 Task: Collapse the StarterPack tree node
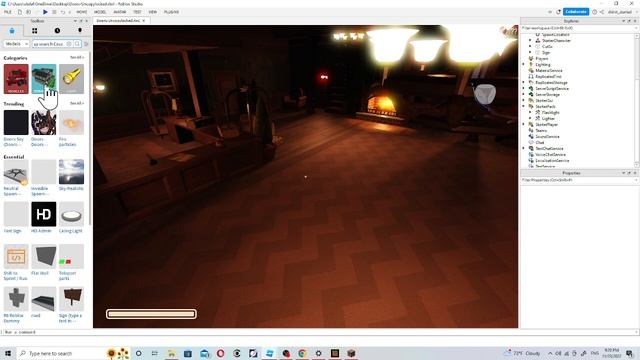click(524, 107)
